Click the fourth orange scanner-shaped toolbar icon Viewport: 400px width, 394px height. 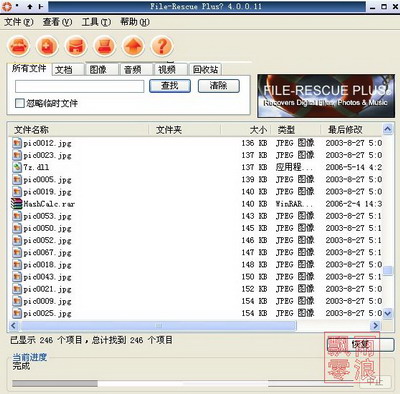(x=105, y=46)
